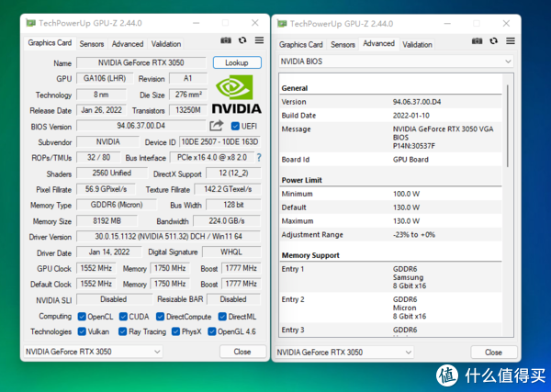
Task: Click the Adjustment Range row -23% to +0%
Action: click(x=391, y=235)
